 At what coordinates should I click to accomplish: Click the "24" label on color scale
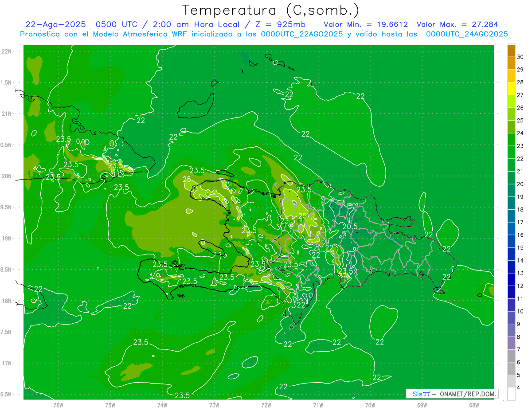pos(520,133)
